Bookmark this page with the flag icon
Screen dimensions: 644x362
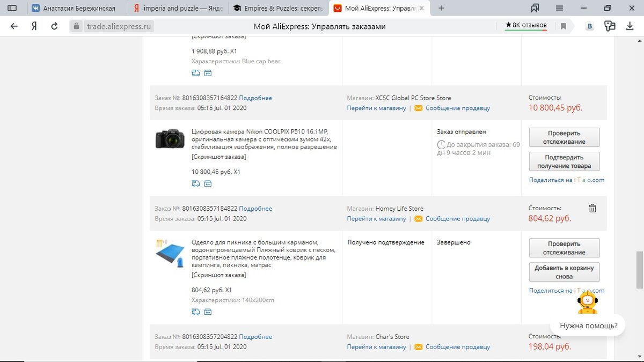point(563,26)
